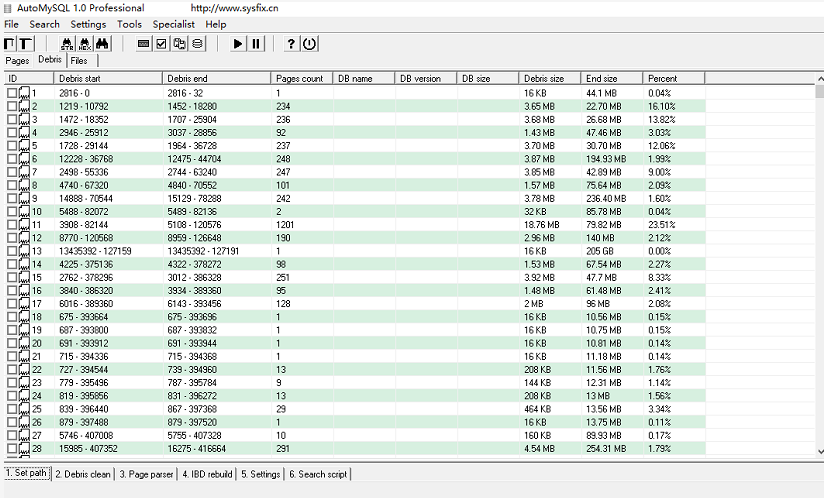Open the HEX search binoculars tool

[85, 44]
